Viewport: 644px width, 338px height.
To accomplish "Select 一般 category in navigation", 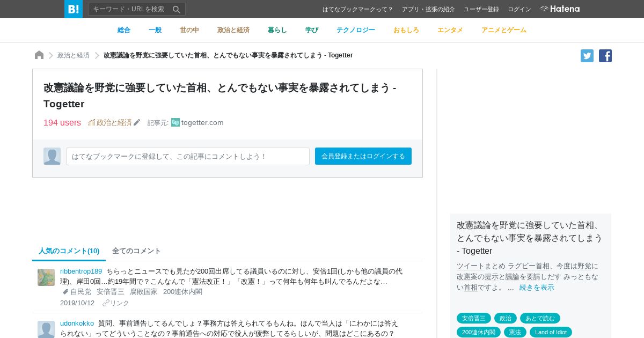I will click(155, 30).
